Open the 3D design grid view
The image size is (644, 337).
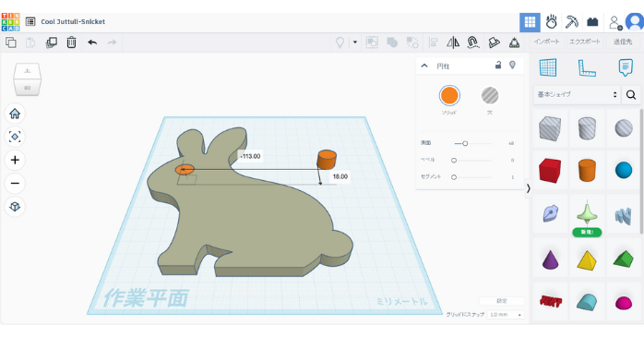[x=530, y=22]
